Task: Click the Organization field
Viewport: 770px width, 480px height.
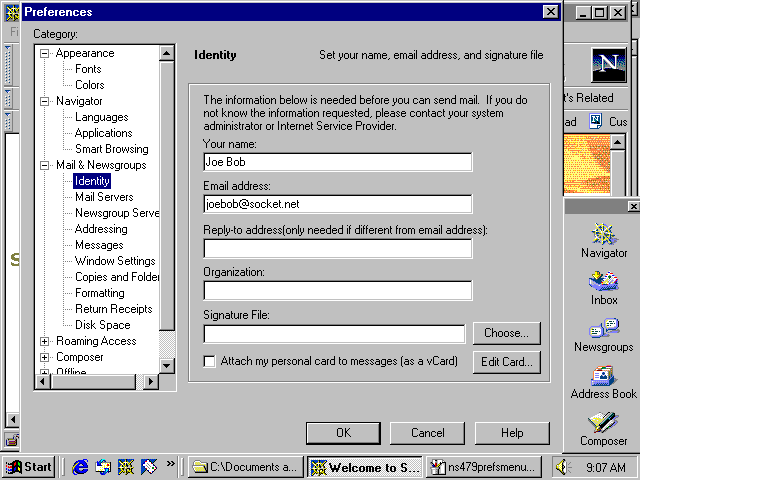Action: (338, 290)
